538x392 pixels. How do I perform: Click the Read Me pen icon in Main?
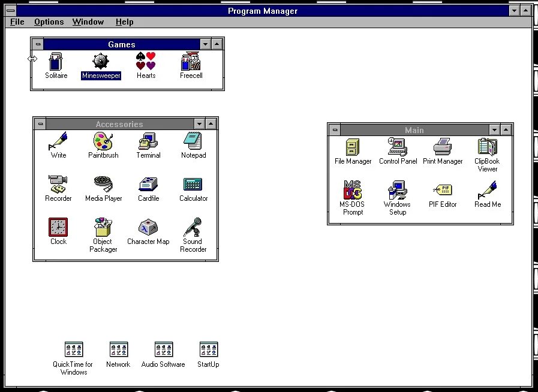coord(487,190)
